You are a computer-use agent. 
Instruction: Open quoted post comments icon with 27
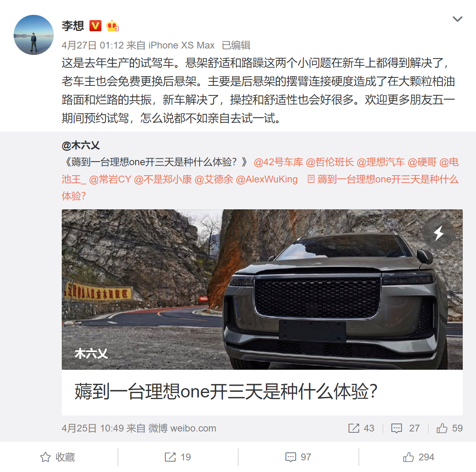point(405,428)
